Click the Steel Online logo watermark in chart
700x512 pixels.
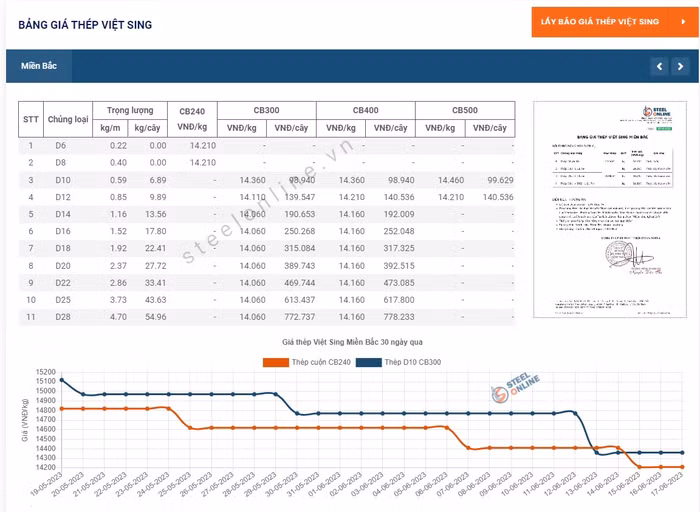pos(514,395)
